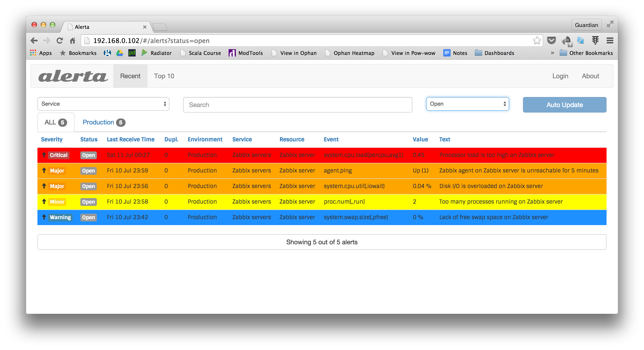The height and width of the screenshot is (350, 644).
Task: Click the Critical alert processor load row
Action: coord(322,155)
